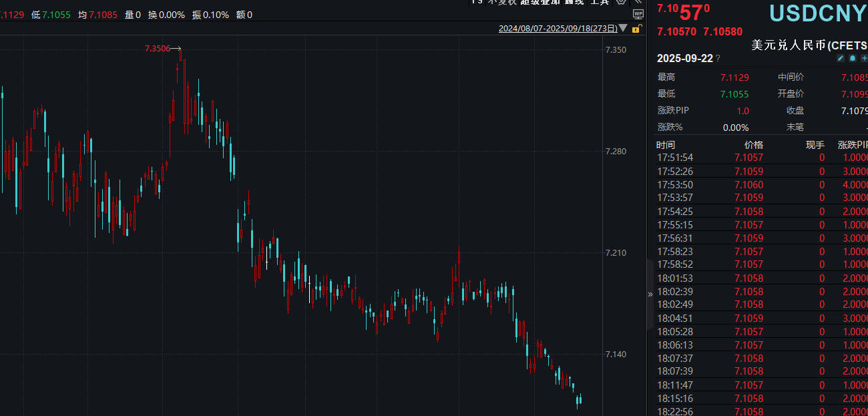Toggle the orange chart range lock
This screenshot has height=416, width=868.
coord(636,29)
